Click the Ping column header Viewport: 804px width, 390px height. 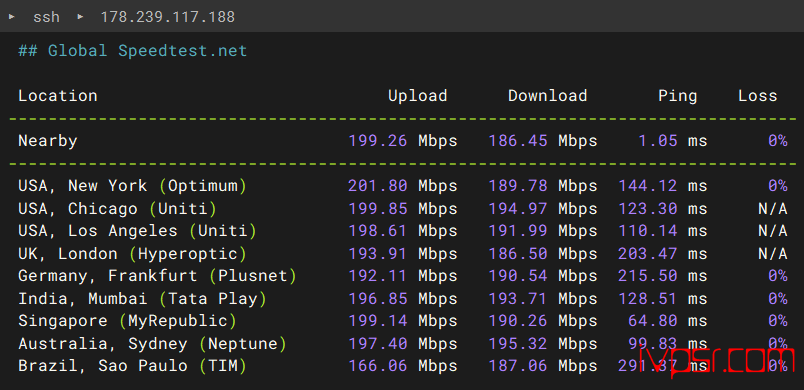point(677,96)
